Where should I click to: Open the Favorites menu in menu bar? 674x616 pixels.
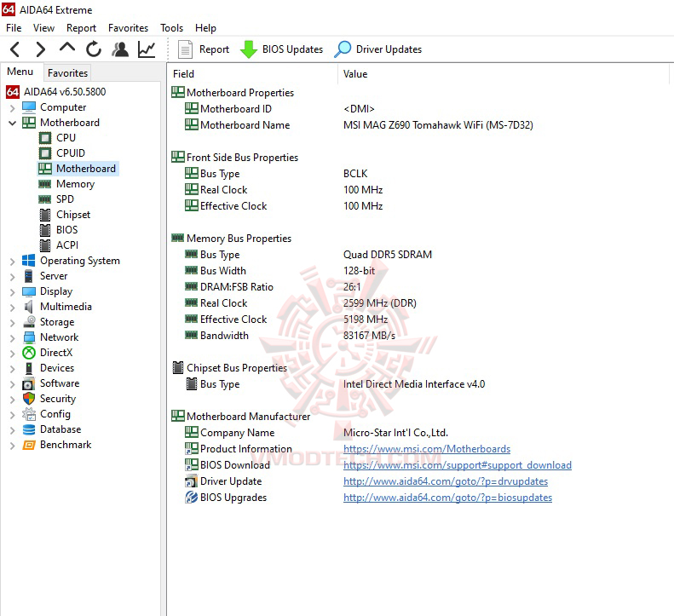coord(128,28)
